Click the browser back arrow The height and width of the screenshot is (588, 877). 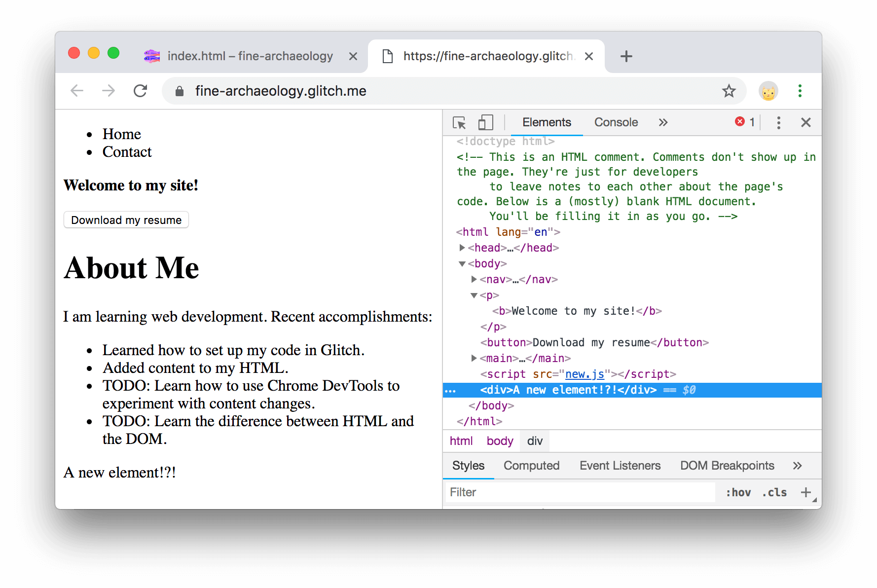[77, 91]
